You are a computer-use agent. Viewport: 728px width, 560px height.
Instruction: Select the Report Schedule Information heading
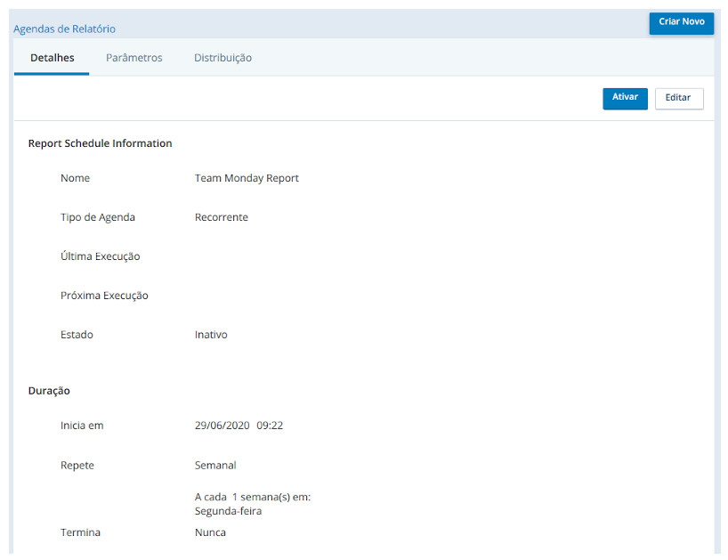point(100,143)
